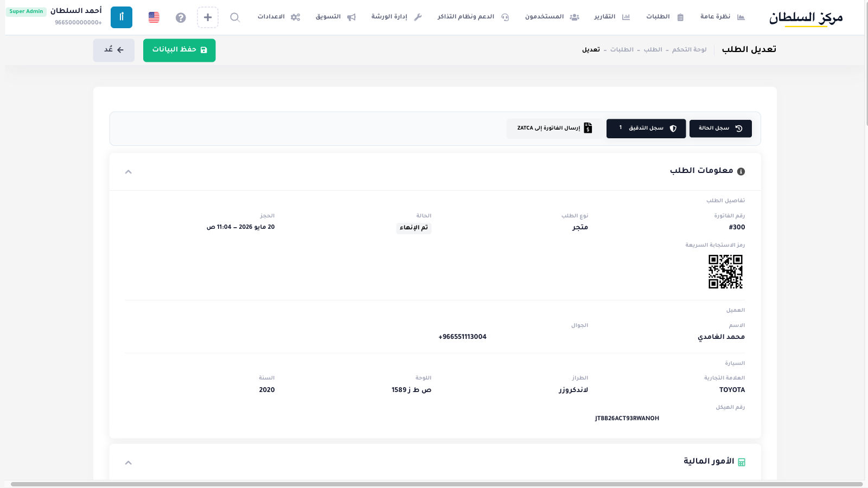Go to الطلبات breadcrumb link
Image resolution: width=868 pixels, height=488 pixels.
pos(622,50)
